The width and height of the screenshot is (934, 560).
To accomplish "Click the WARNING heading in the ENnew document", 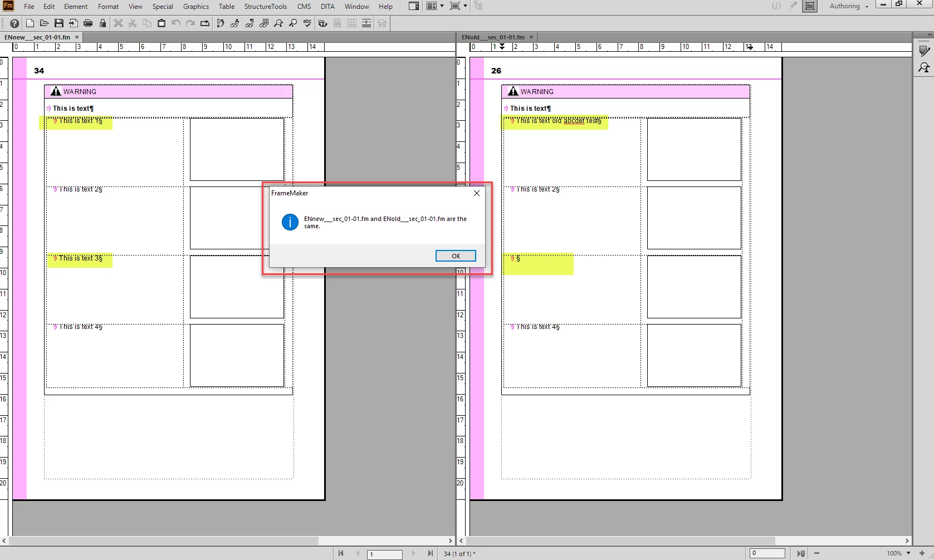I will pyautogui.click(x=80, y=92).
